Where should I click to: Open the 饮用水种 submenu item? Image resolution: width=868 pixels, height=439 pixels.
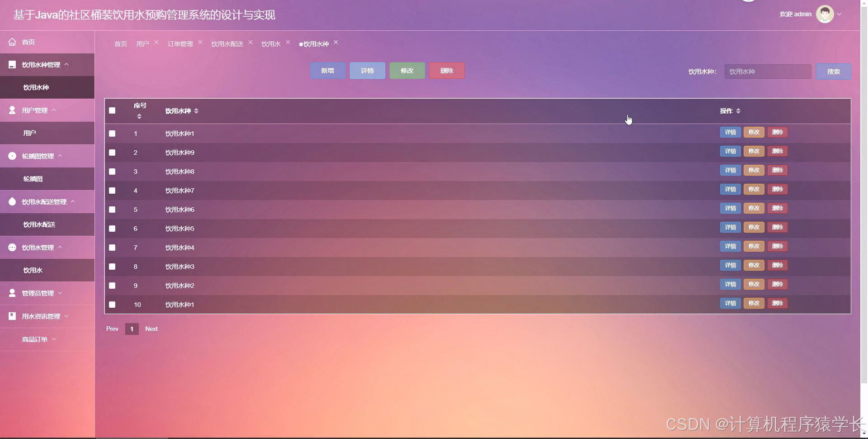(47, 87)
